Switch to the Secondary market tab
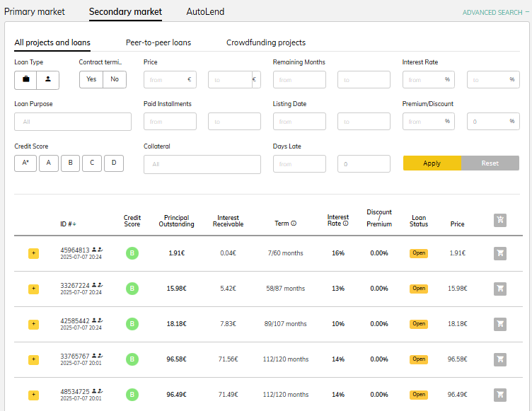The height and width of the screenshot is (411, 532). 125,12
